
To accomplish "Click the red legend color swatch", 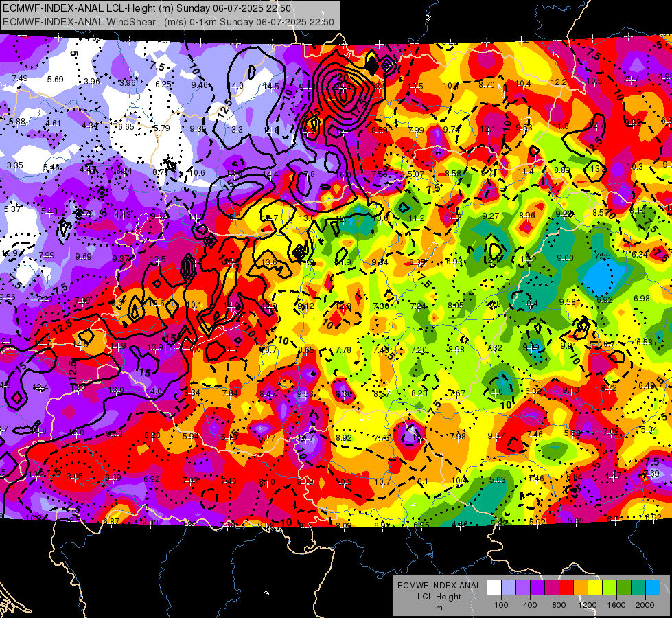I will [x=566, y=588].
